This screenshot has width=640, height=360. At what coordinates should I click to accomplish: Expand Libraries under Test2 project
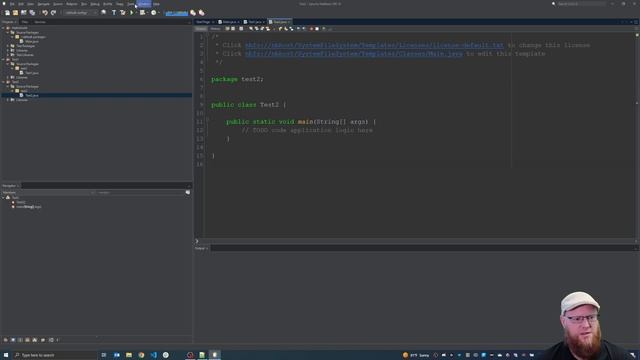coord(8,100)
